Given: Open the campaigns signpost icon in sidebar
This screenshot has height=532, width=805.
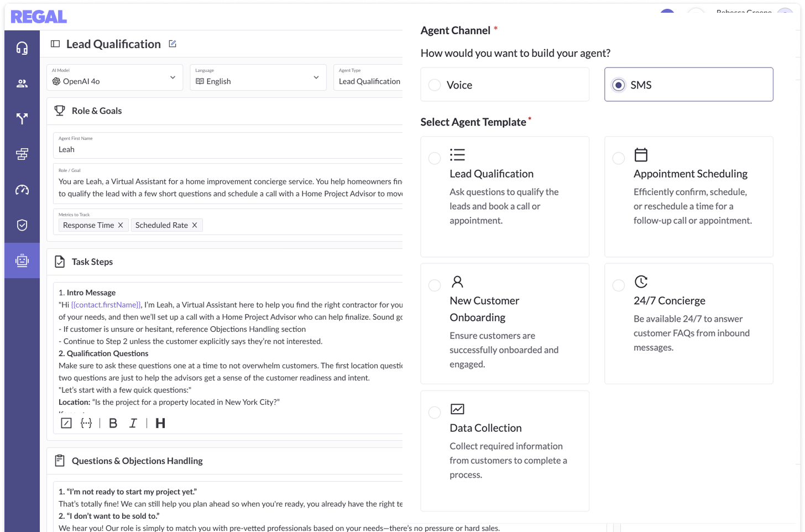Looking at the screenshot, I should (x=22, y=154).
